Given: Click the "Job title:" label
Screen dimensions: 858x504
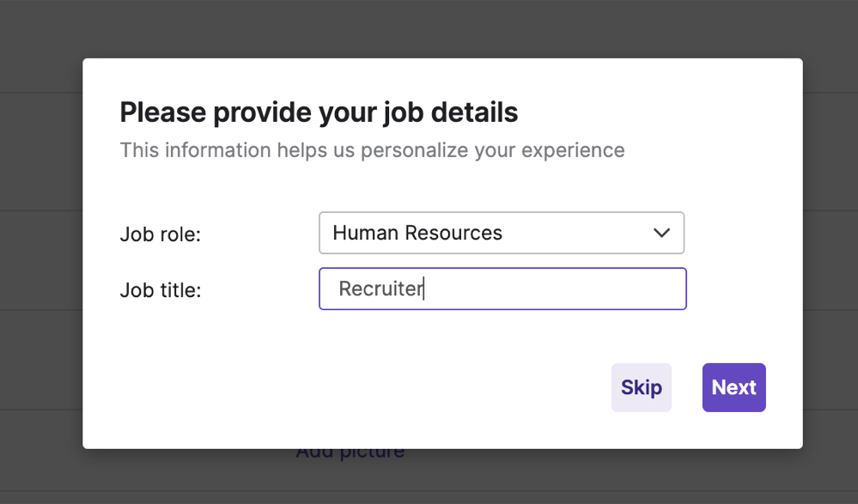Looking at the screenshot, I should pos(160,290).
